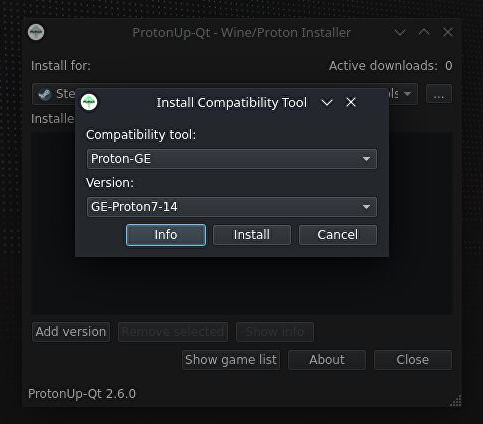This screenshot has height=424, width=483.
Task: Click the resize grip in window corner
Action: (x=456, y=401)
